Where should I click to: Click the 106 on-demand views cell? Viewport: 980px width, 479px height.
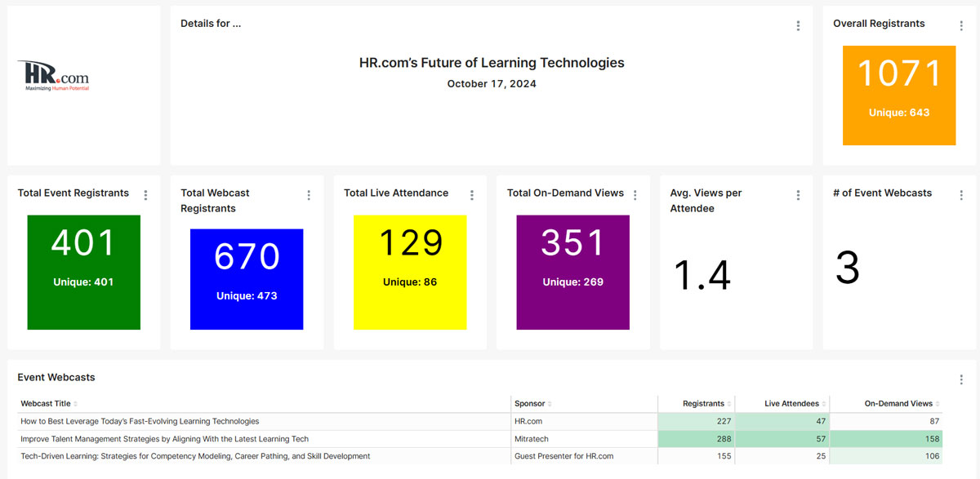[886, 456]
